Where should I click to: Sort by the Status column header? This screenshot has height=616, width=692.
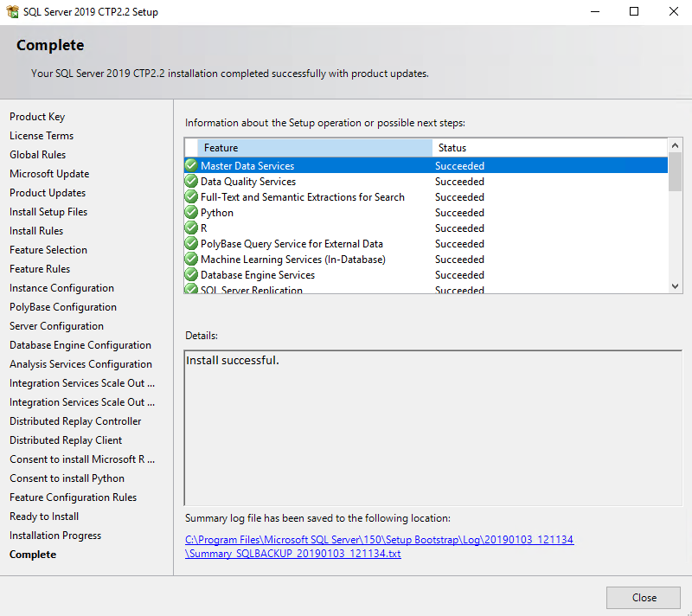[x=549, y=148]
